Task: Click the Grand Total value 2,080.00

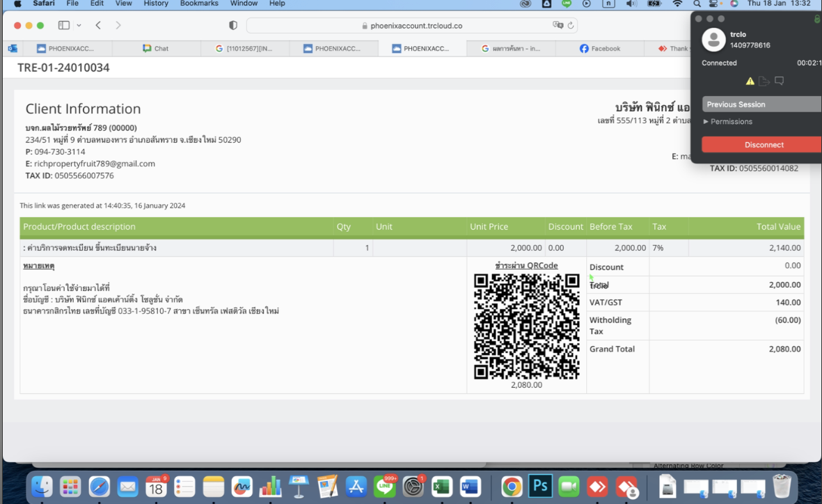Action: click(785, 349)
